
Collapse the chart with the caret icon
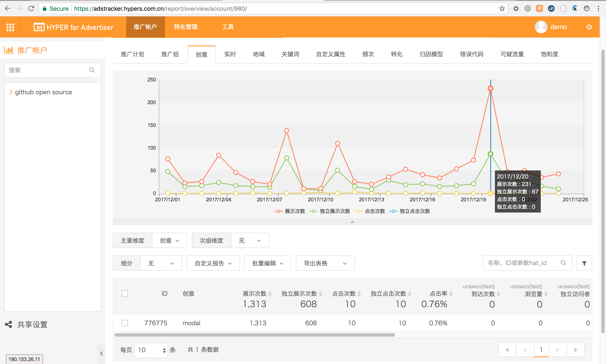(x=352, y=222)
